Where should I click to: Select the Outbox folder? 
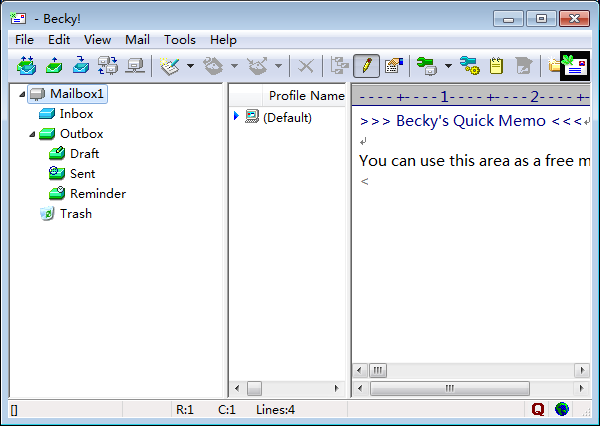82,134
